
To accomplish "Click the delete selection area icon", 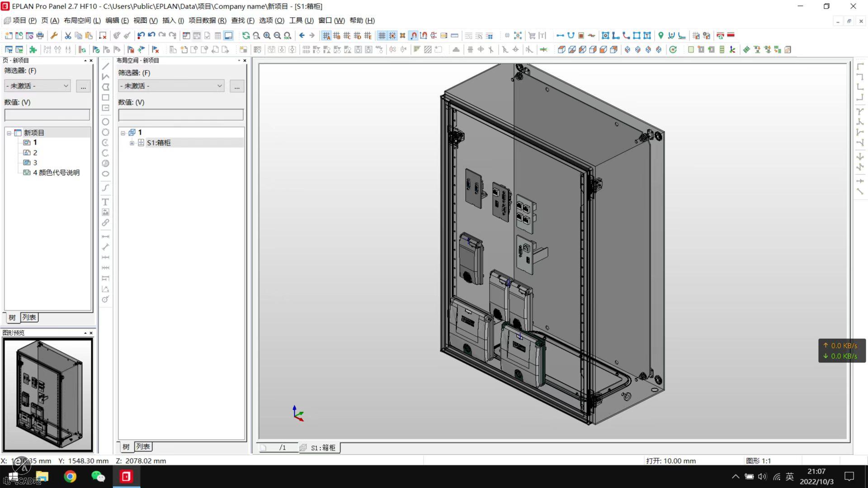I will tap(103, 35).
